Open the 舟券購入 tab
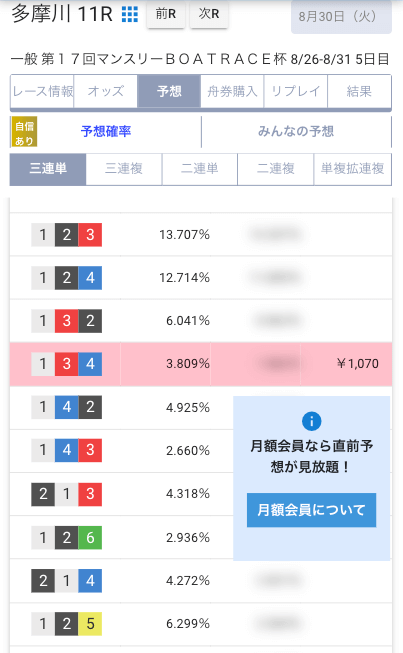Viewport: 403px width, 653px height. (x=232, y=91)
